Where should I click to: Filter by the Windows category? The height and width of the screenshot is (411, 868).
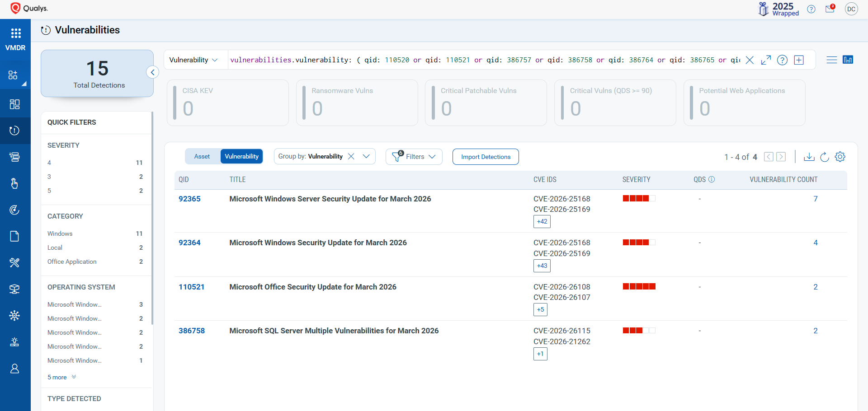tap(60, 234)
